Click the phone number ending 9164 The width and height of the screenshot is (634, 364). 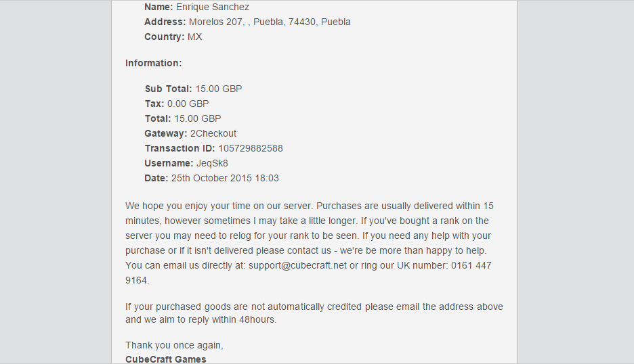tap(136, 280)
